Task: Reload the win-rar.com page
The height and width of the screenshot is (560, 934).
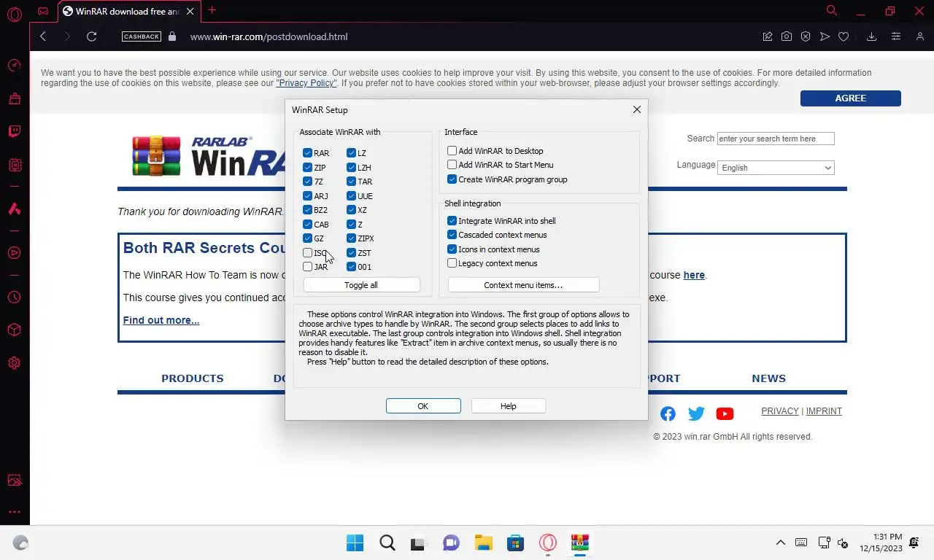Action: (91, 36)
